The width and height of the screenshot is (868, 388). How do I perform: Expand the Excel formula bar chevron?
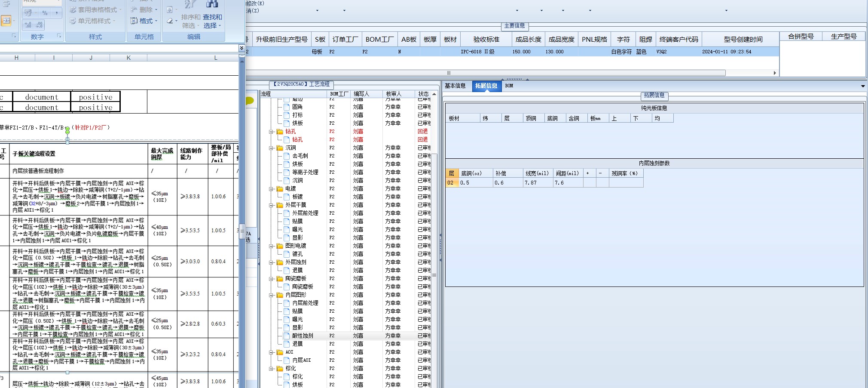coord(241,48)
